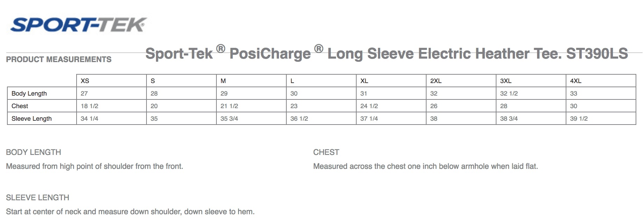The width and height of the screenshot is (644, 224).
Task: Click the Sleeve Length row label
Action: click(31, 119)
